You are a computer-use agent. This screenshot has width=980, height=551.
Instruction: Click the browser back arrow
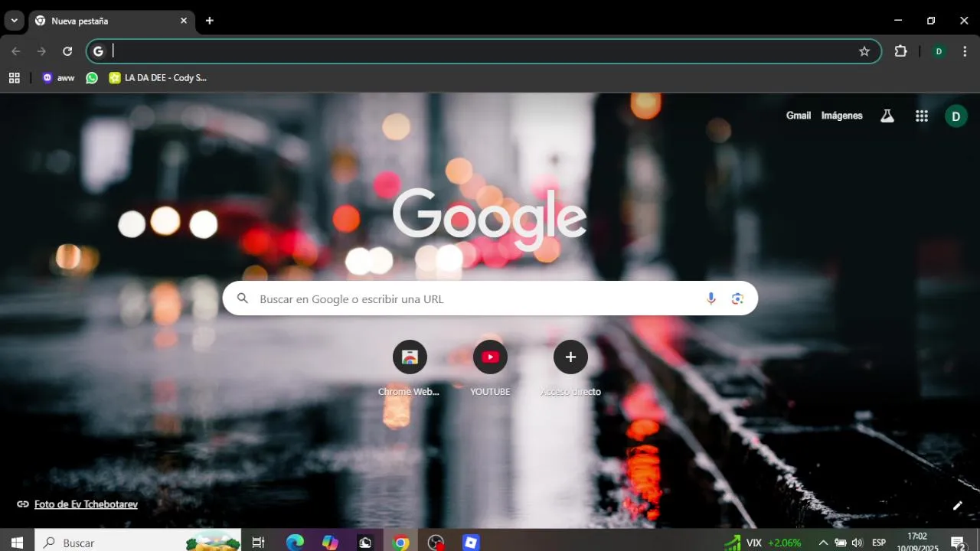click(x=16, y=51)
